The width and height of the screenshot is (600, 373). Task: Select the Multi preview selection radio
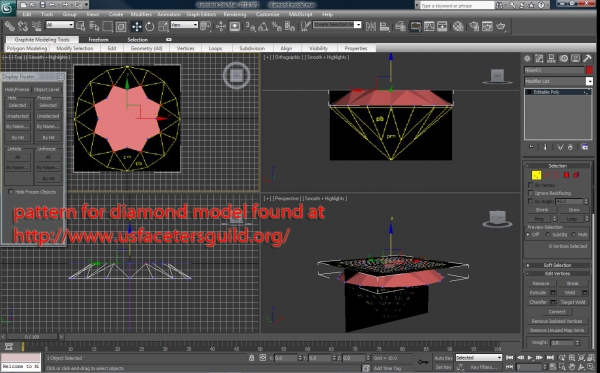573,235
